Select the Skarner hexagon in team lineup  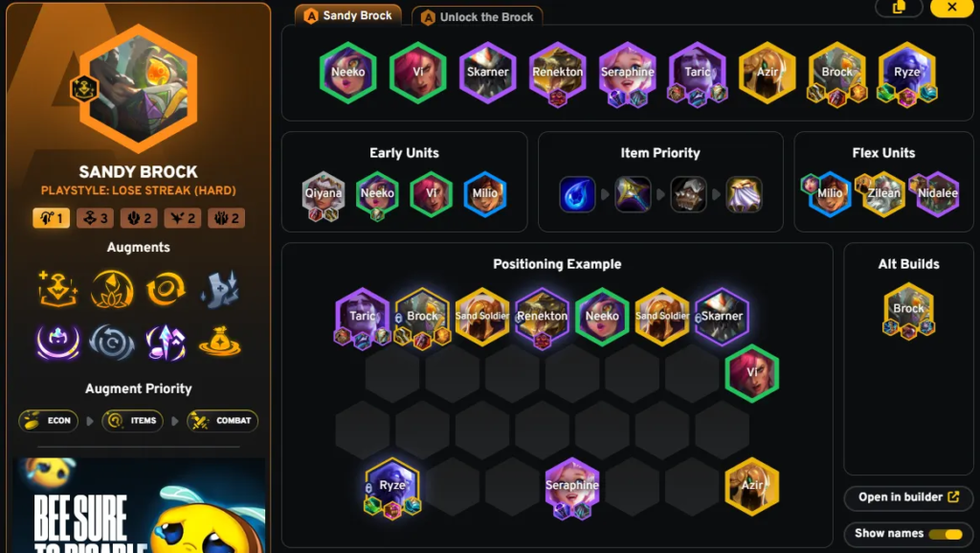coord(487,73)
